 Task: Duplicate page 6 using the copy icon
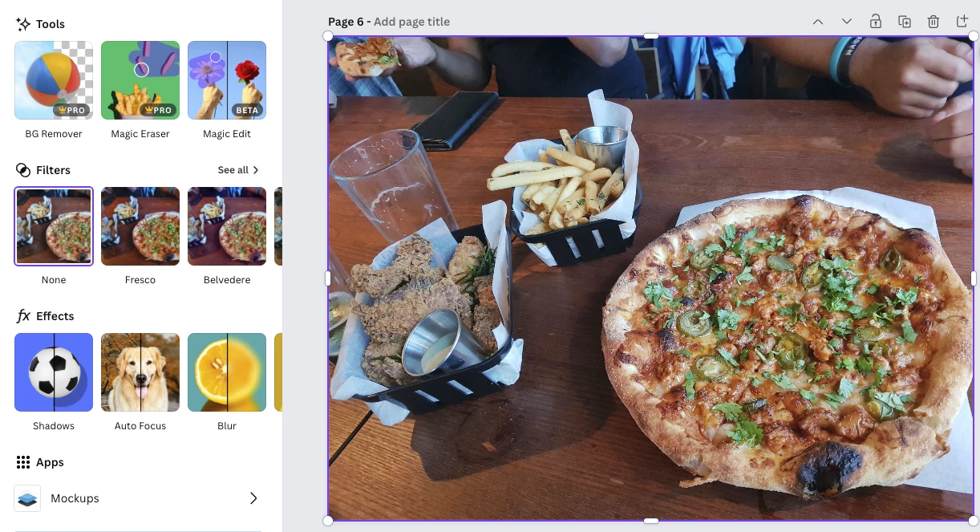[x=905, y=22]
